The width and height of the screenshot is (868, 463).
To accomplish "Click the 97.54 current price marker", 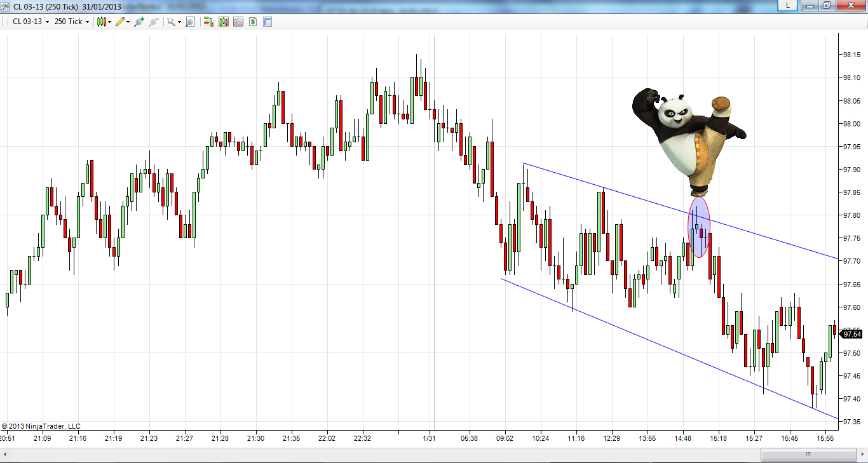I will (x=852, y=334).
